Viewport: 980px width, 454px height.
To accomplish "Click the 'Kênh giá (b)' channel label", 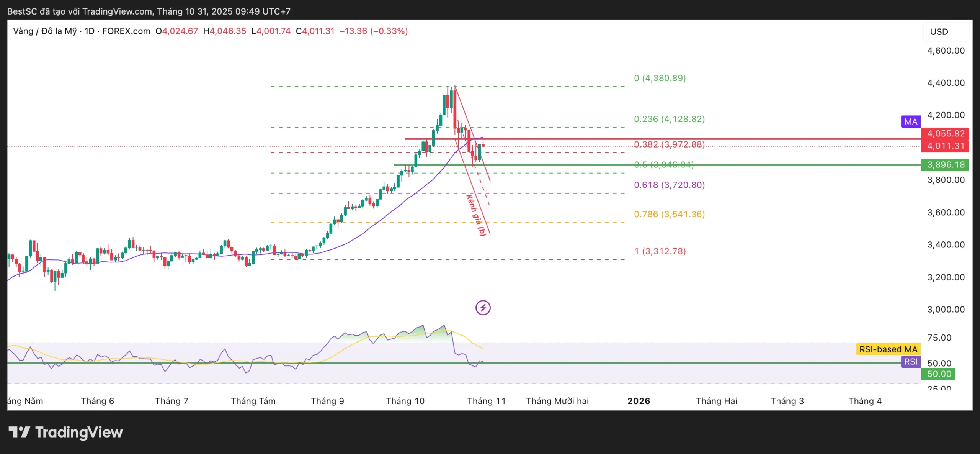I will (x=477, y=215).
